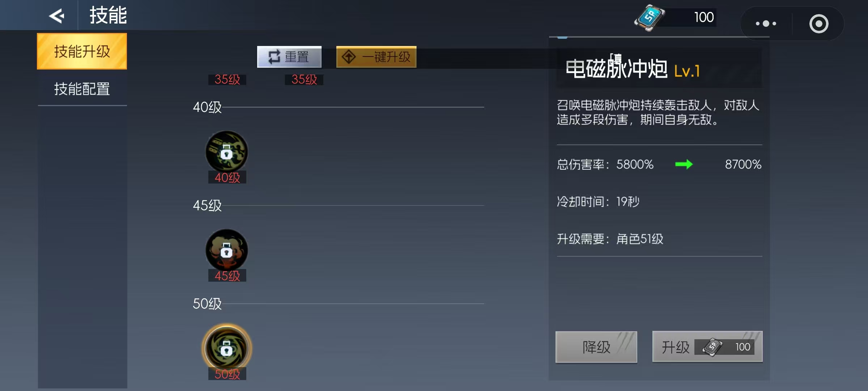Click the reset arrows icon

click(274, 57)
